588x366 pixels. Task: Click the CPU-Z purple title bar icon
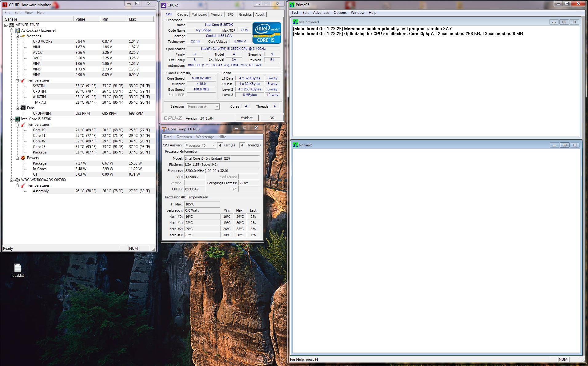(x=164, y=5)
